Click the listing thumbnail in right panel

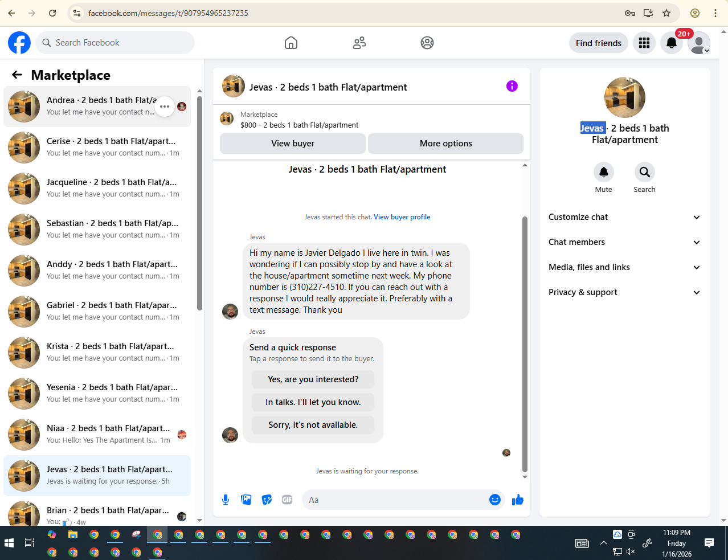click(625, 97)
